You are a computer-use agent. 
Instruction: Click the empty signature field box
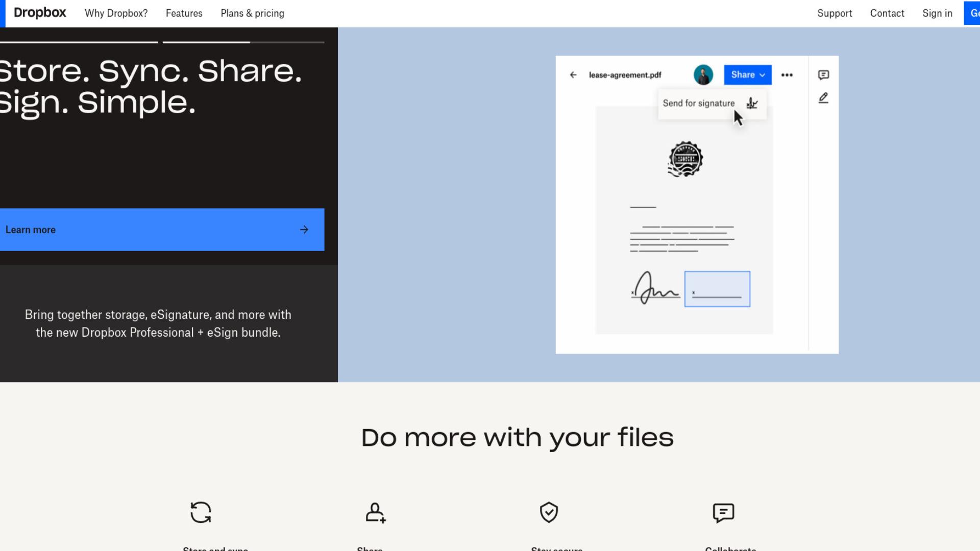[717, 289]
